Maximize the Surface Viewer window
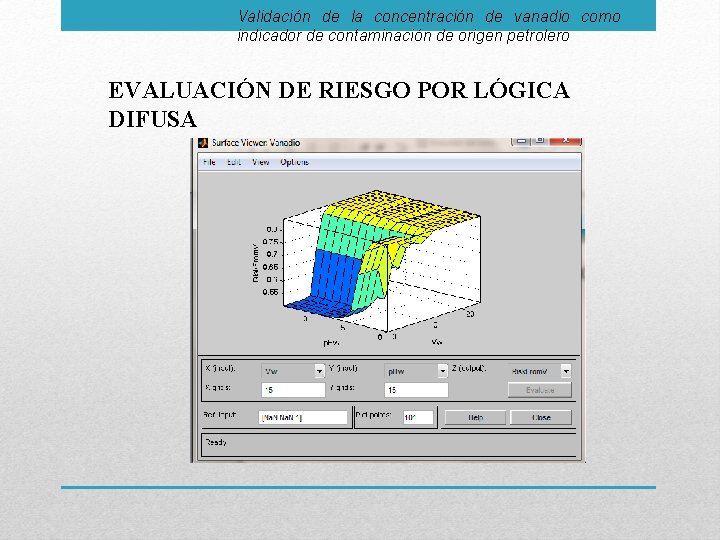The image size is (720, 540). tap(540, 140)
